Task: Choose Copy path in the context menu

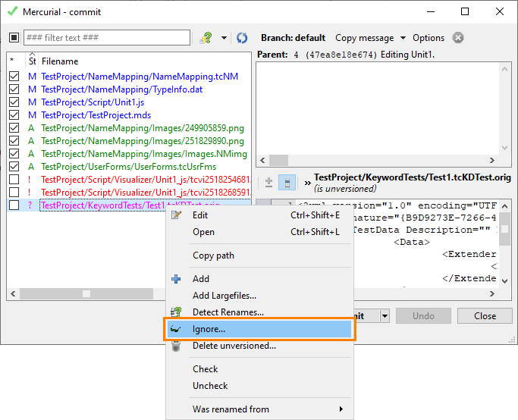Action: (213, 255)
